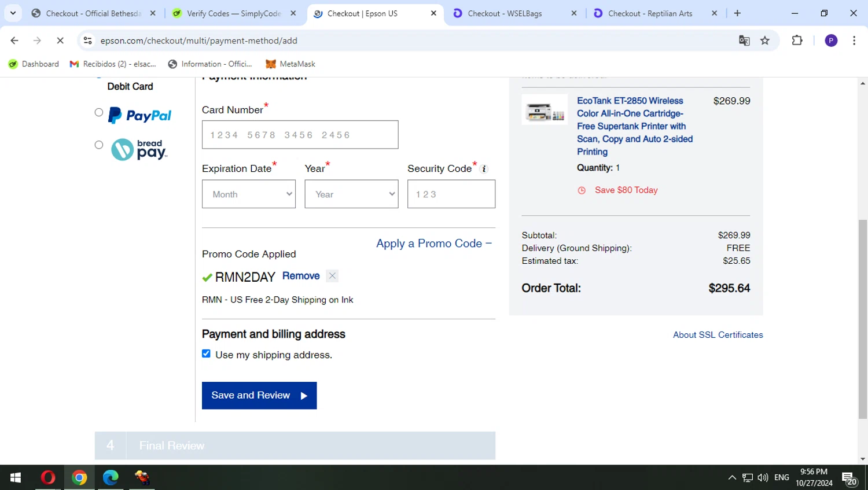Bookmark this page with star icon
This screenshot has width=868, height=490.
(x=765, y=40)
